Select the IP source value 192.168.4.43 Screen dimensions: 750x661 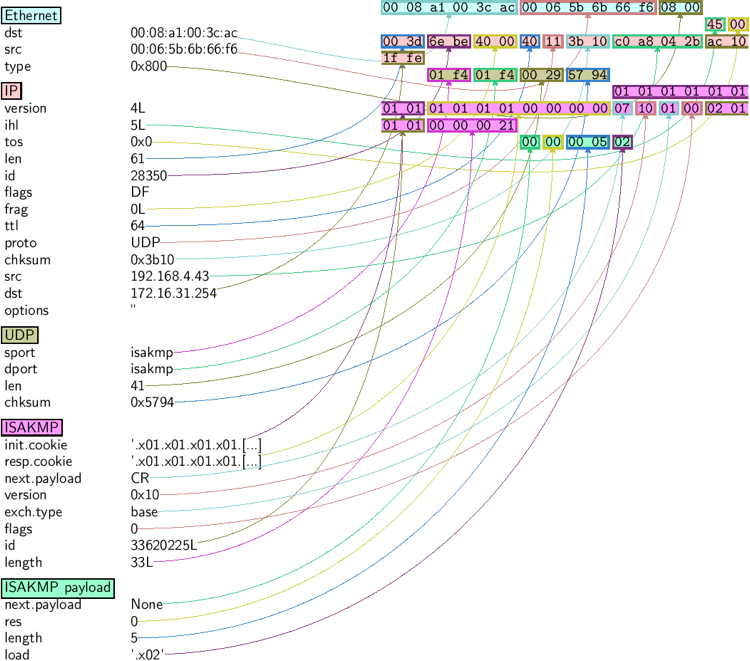[170, 275]
